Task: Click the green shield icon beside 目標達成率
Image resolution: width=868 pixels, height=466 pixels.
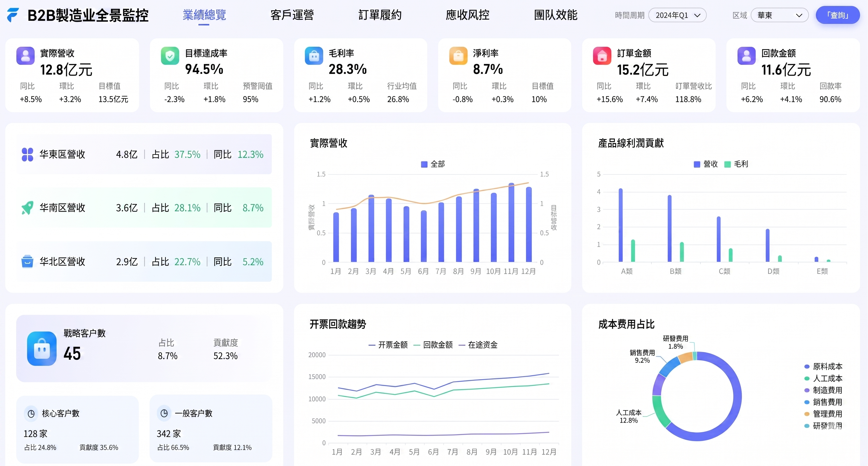Action: 170,55
